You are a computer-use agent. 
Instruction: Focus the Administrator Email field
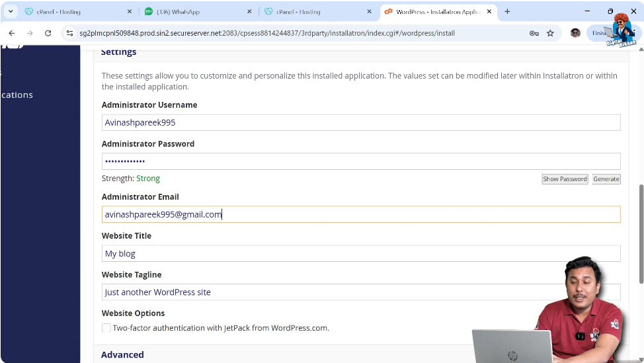pos(361,214)
